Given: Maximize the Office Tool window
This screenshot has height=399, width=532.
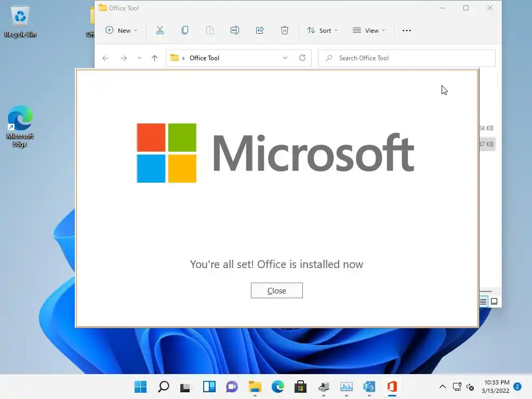Looking at the screenshot, I should point(466,8).
